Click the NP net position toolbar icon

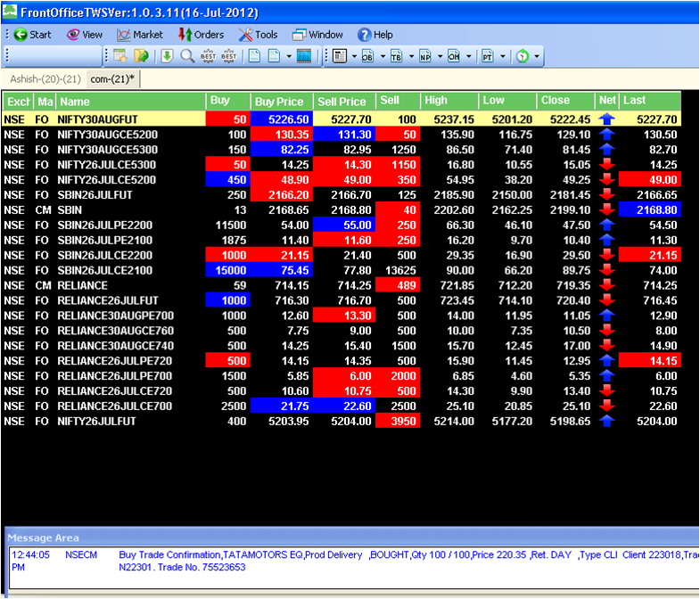pyautogui.click(x=424, y=56)
